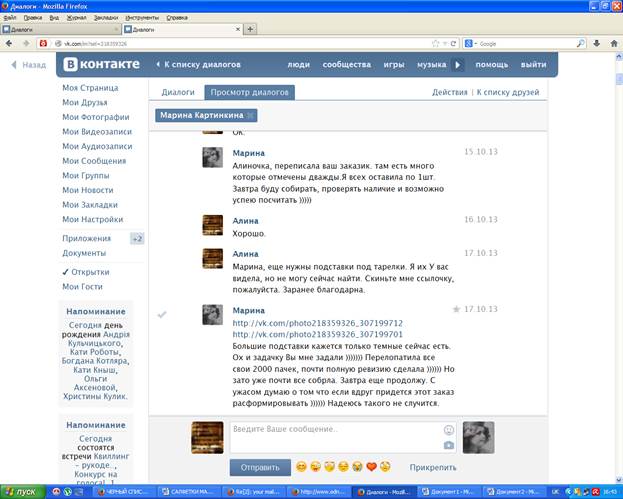
Task: Click Алина's avatar on the Хорошо message
Action: (x=213, y=225)
